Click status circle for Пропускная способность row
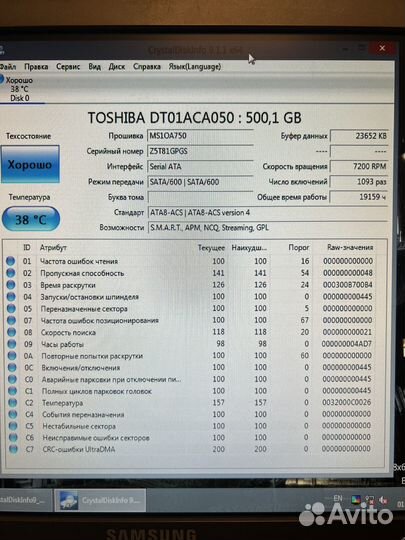The height and width of the screenshot is (540, 405). [11, 273]
